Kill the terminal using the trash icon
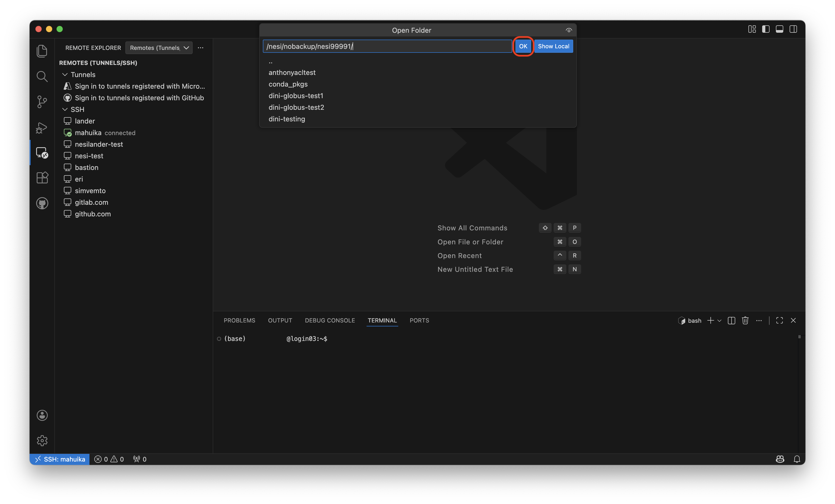 [745, 320]
